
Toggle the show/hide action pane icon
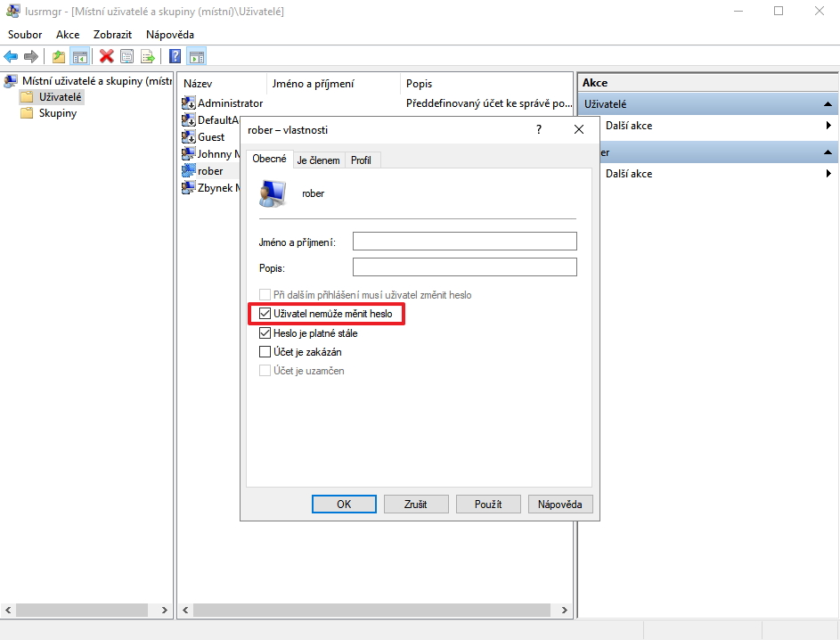197,56
